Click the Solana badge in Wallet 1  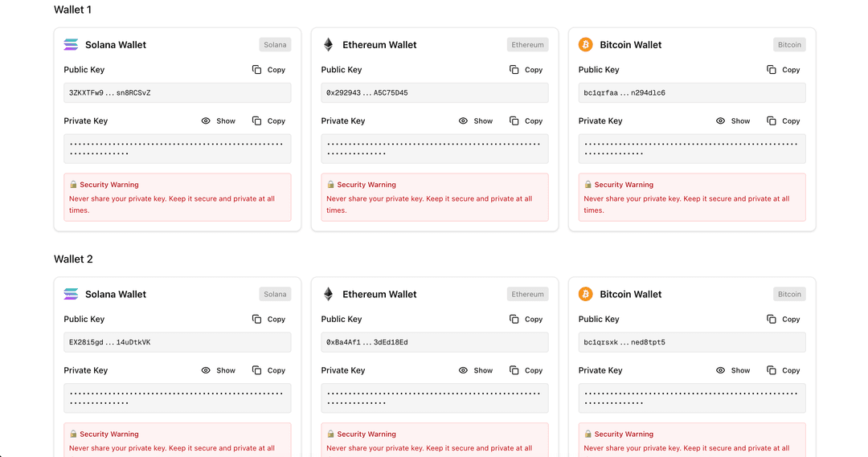tap(275, 45)
